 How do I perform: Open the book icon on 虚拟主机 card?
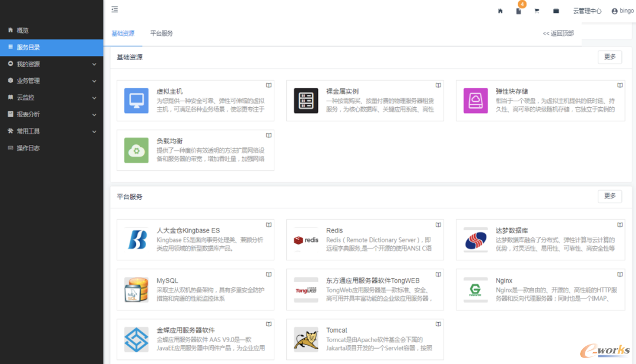pyautogui.click(x=269, y=85)
